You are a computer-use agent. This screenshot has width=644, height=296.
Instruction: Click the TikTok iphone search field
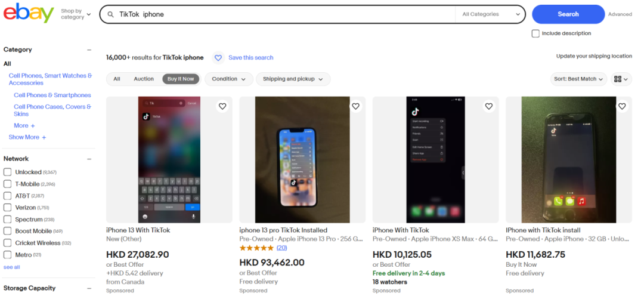coord(280,14)
